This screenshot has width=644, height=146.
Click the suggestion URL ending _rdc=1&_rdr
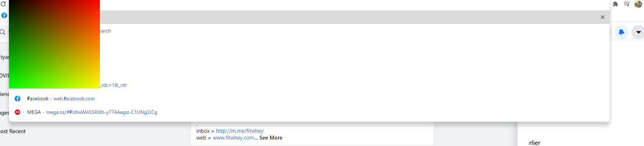114,85
